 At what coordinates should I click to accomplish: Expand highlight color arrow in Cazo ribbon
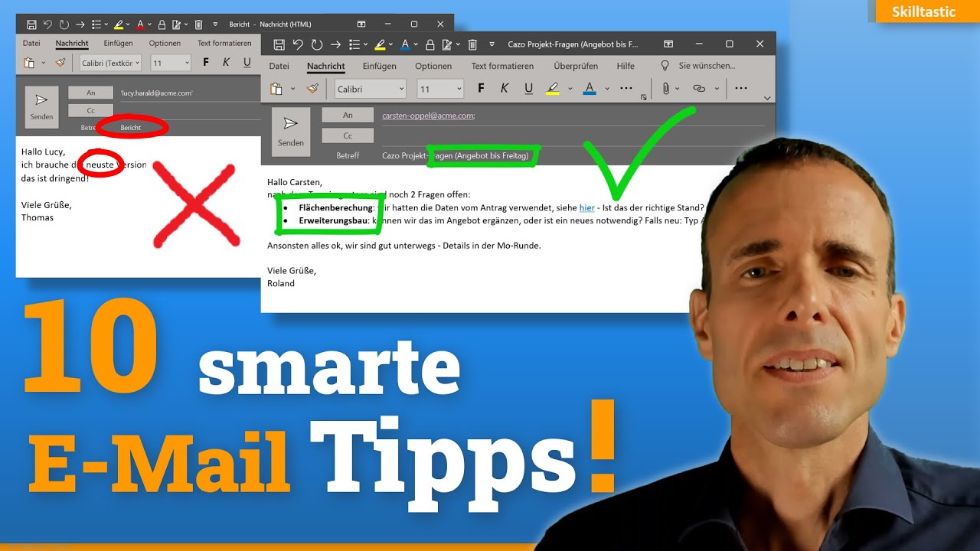(570, 89)
